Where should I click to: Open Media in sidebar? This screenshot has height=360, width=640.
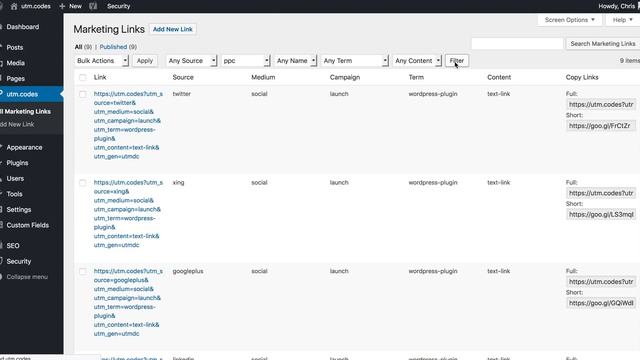[16, 63]
